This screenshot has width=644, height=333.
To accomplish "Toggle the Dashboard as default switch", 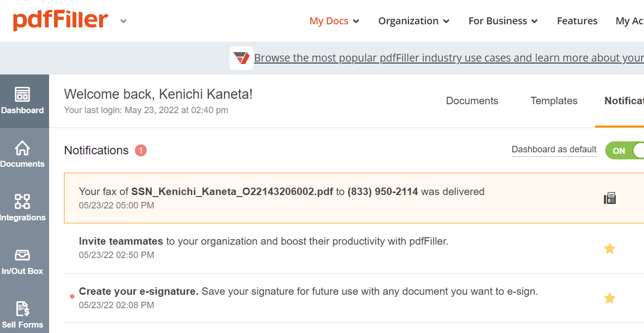I will [625, 151].
